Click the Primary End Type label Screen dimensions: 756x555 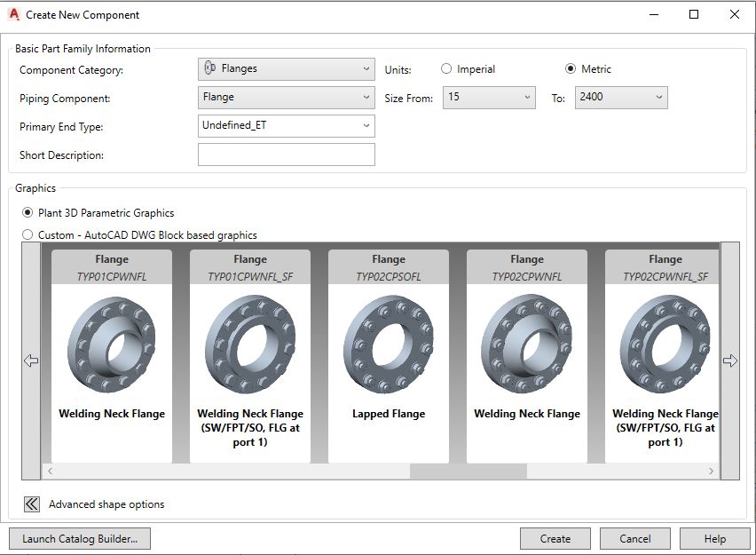pyautogui.click(x=61, y=127)
